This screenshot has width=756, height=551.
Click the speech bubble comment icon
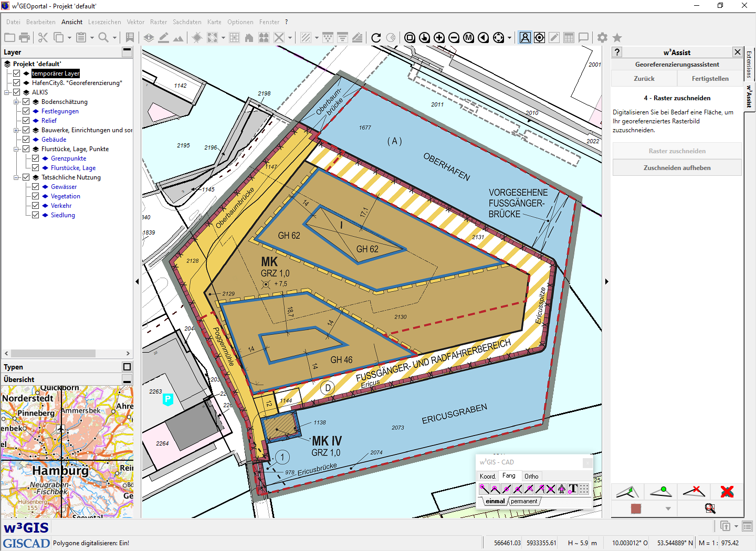point(583,37)
